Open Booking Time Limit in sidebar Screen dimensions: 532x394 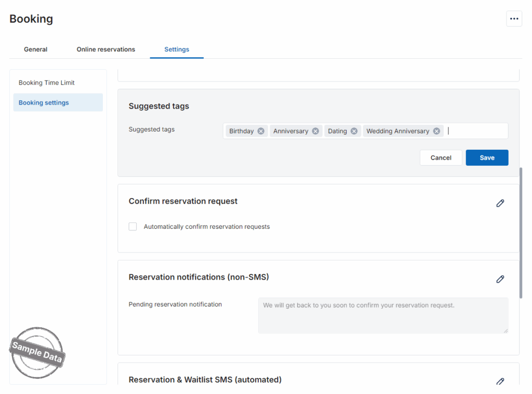point(47,83)
